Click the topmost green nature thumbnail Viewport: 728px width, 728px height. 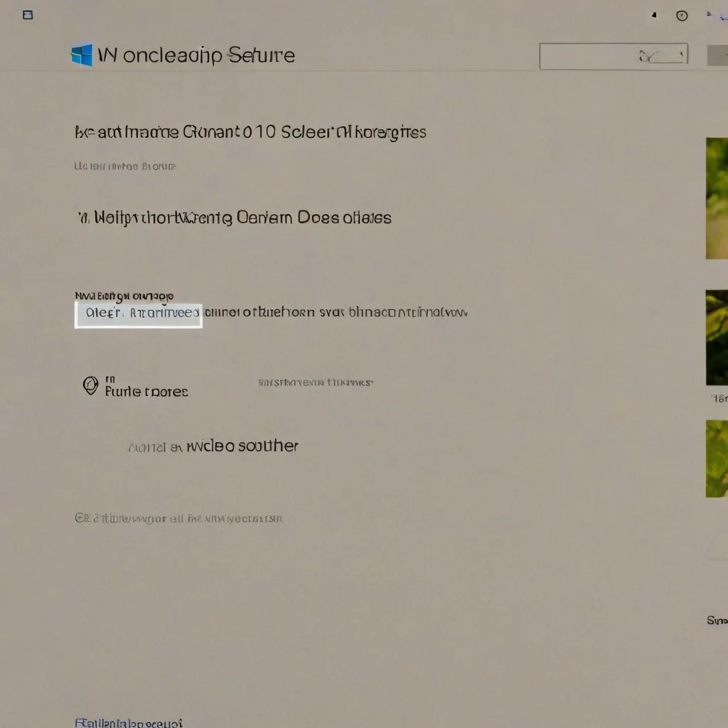717,197
